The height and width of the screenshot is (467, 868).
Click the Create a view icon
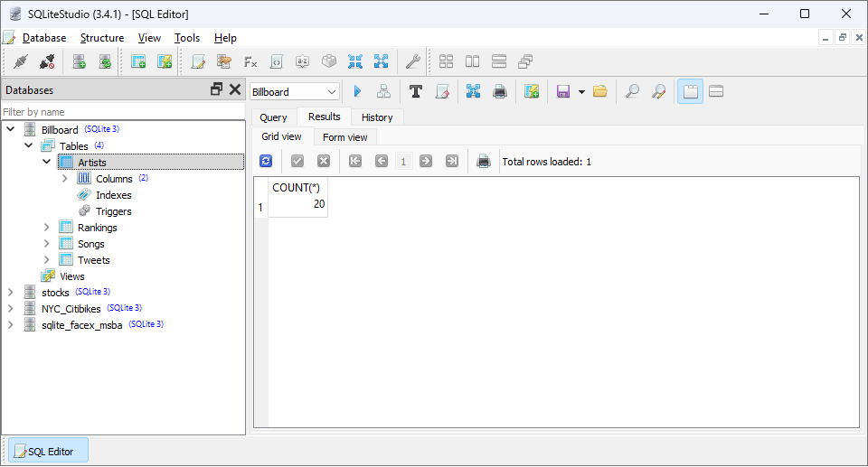[x=165, y=61]
